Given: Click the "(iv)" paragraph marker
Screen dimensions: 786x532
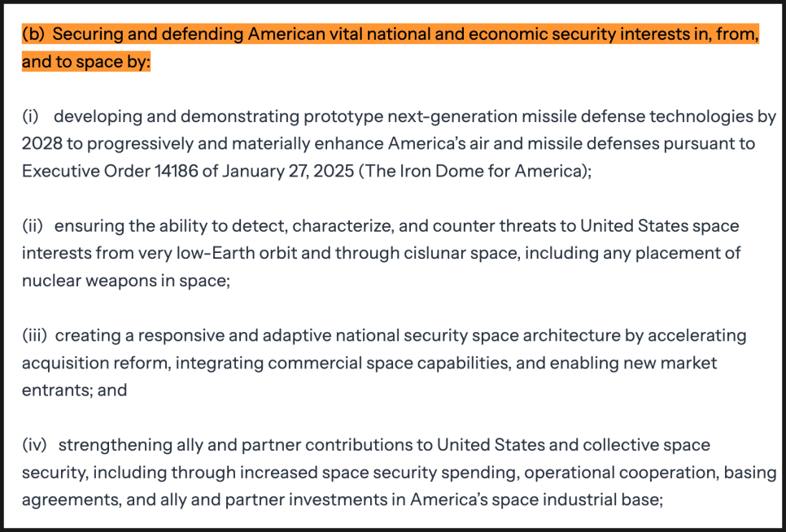Looking at the screenshot, I should [x=33, y=445].
